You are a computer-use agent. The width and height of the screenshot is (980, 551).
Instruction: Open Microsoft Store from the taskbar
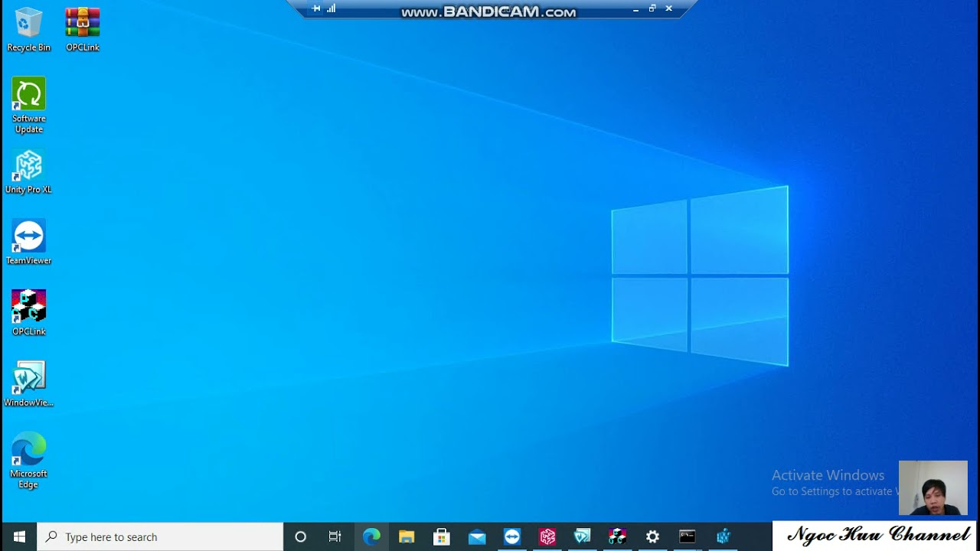pyautogui.click(x=442, y=537)
